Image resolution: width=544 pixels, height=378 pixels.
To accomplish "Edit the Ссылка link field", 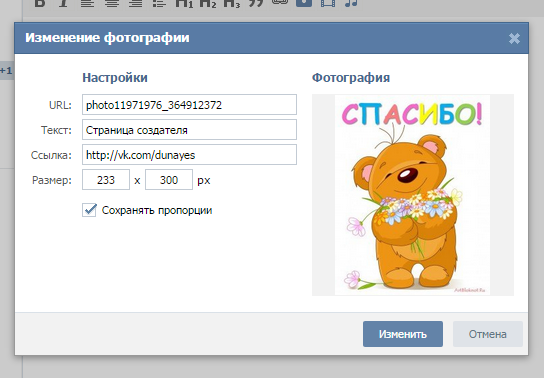I will 189,154.
